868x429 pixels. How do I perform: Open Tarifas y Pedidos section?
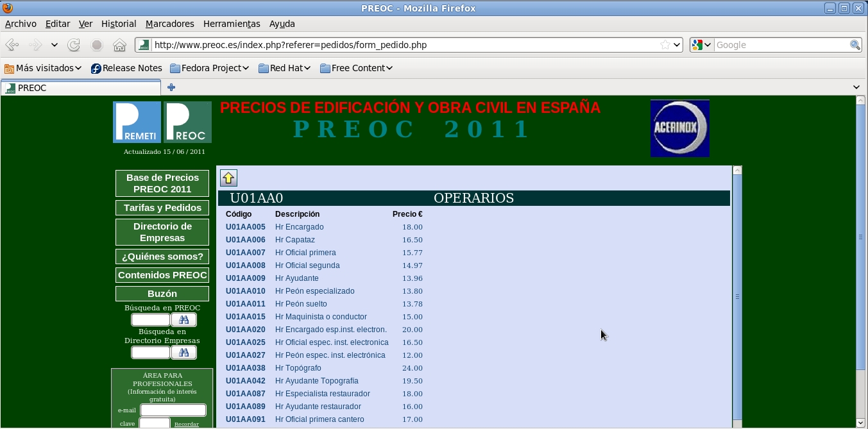[x=162, y=208]
